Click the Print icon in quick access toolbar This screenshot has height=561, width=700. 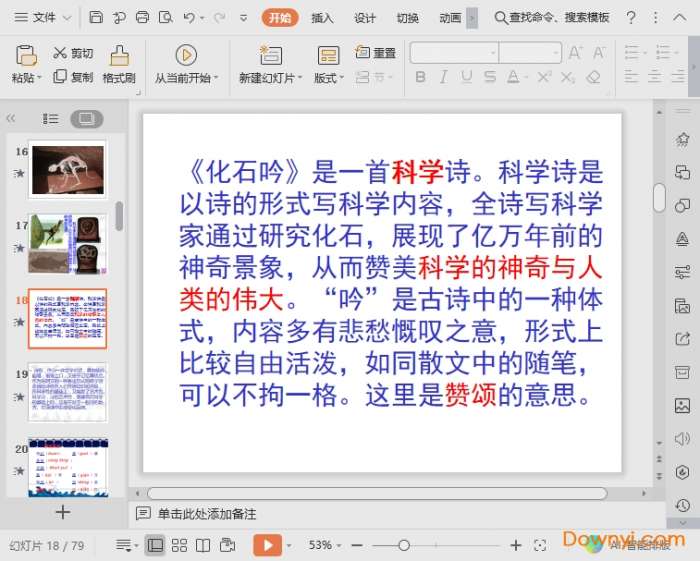142,18
